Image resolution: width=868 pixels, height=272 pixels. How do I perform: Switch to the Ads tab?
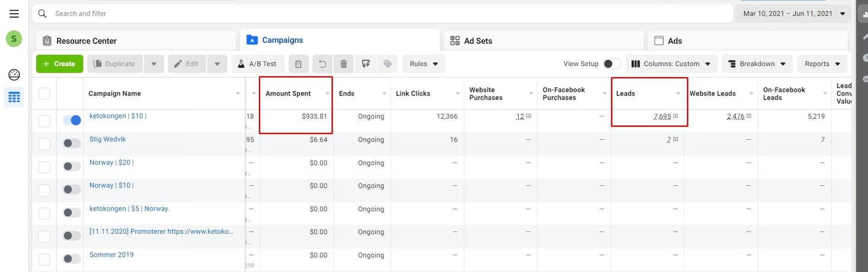click(674, 41)
